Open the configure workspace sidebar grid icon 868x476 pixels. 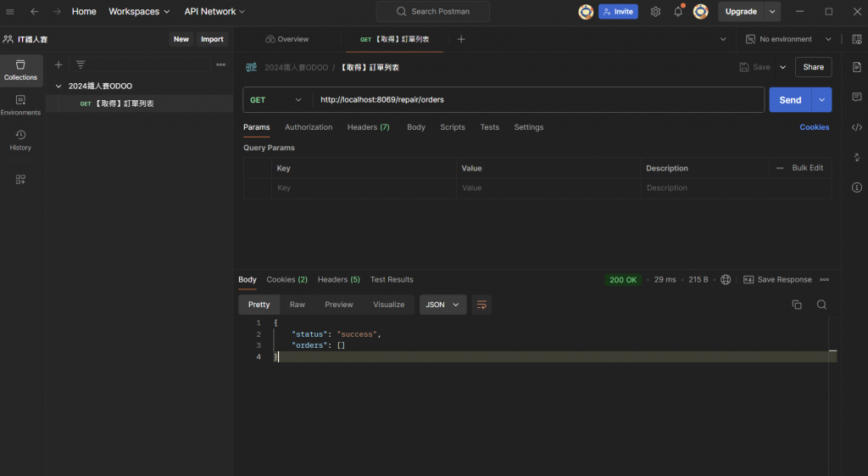click(x=20, y=180)
